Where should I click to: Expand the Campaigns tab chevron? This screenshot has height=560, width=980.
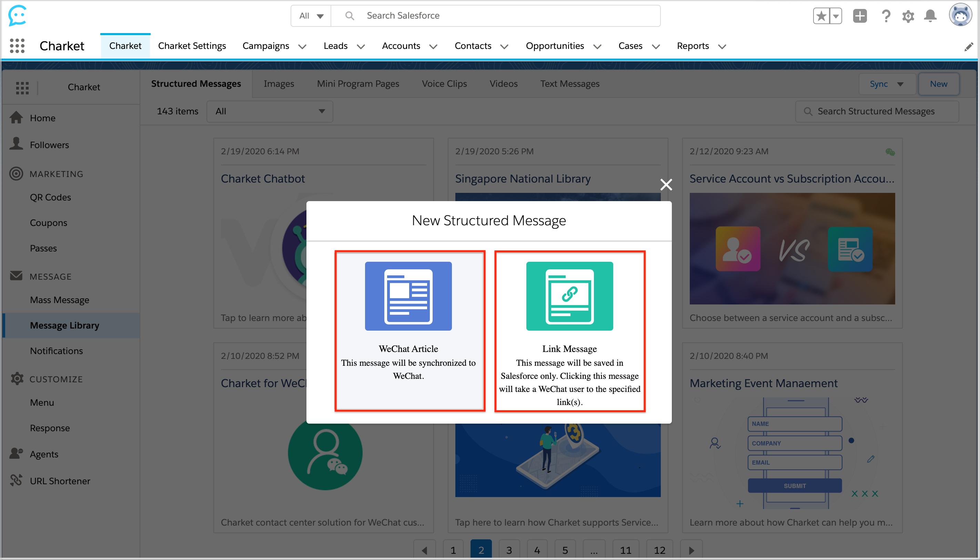(303, 46)
